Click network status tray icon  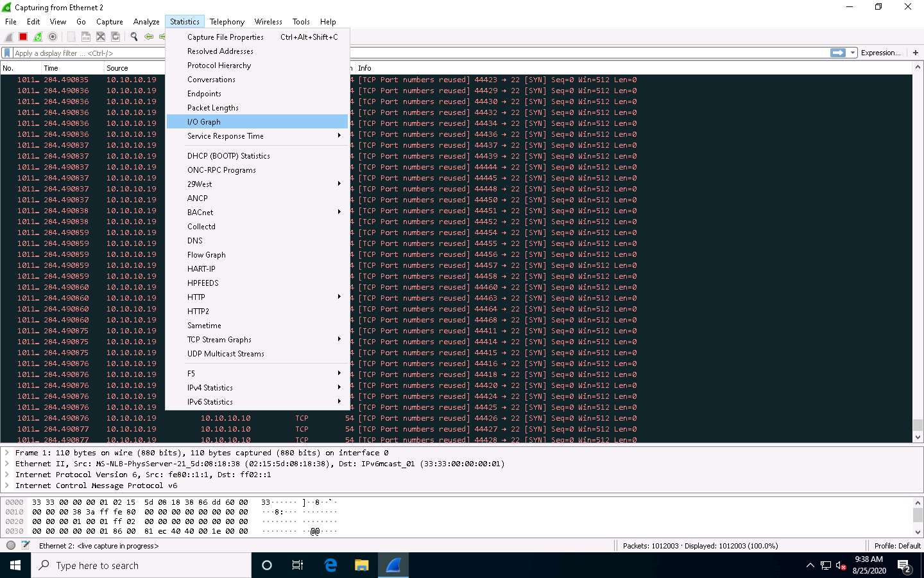(x=826, y=566)
